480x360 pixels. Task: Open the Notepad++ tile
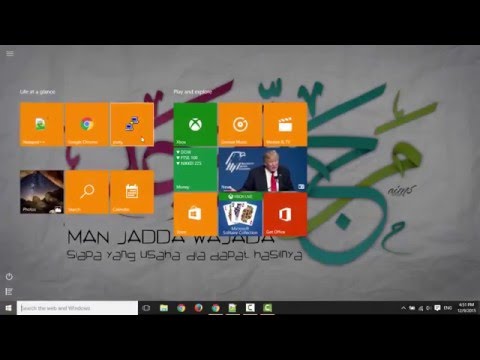pyautogui.click(x=42, y=124)
